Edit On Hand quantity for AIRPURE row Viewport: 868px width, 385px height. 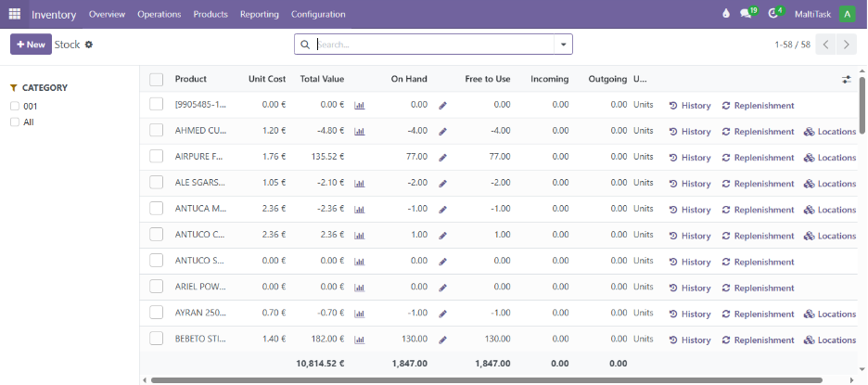(442, 158)
